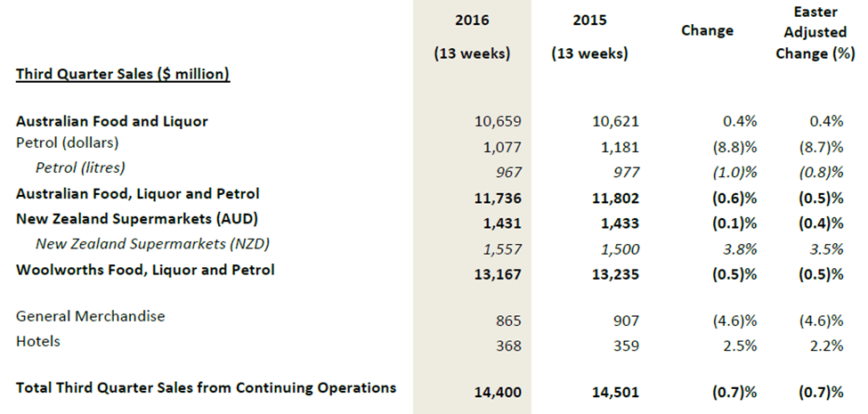Click the 14,501 total sales value
Image resolution: width=868 pixels, height=414 pixels.
615,393
